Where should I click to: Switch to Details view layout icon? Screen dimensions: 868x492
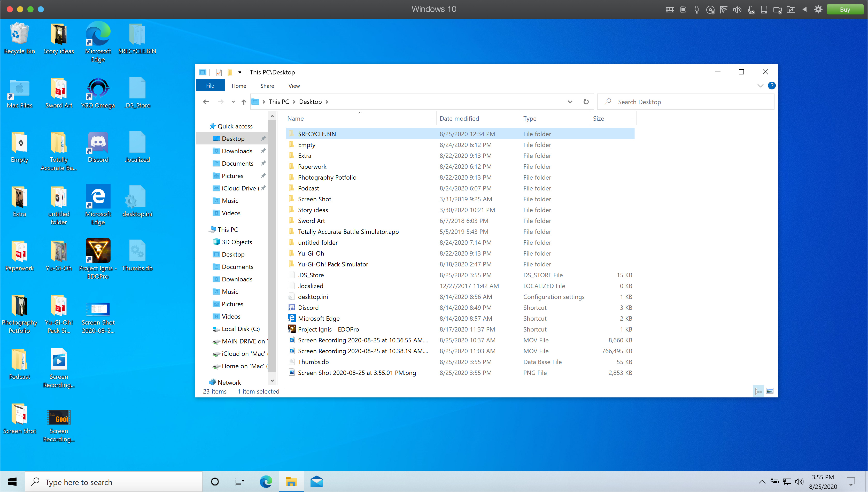click(758, 391)
